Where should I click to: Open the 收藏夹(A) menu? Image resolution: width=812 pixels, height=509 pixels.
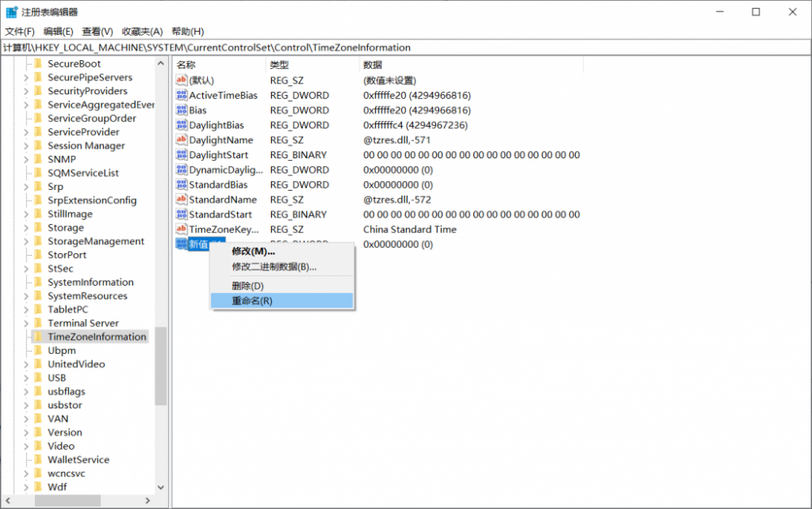click(x=142, y=31)
